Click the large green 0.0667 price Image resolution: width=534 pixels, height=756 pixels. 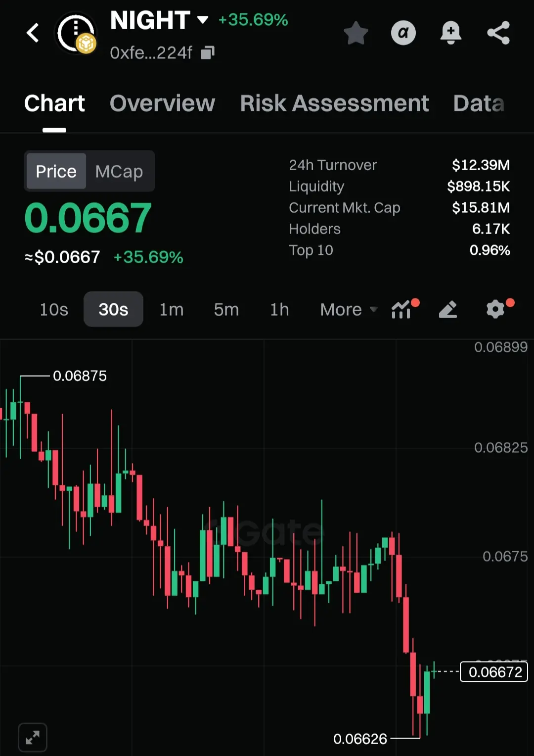pos(88,218)
